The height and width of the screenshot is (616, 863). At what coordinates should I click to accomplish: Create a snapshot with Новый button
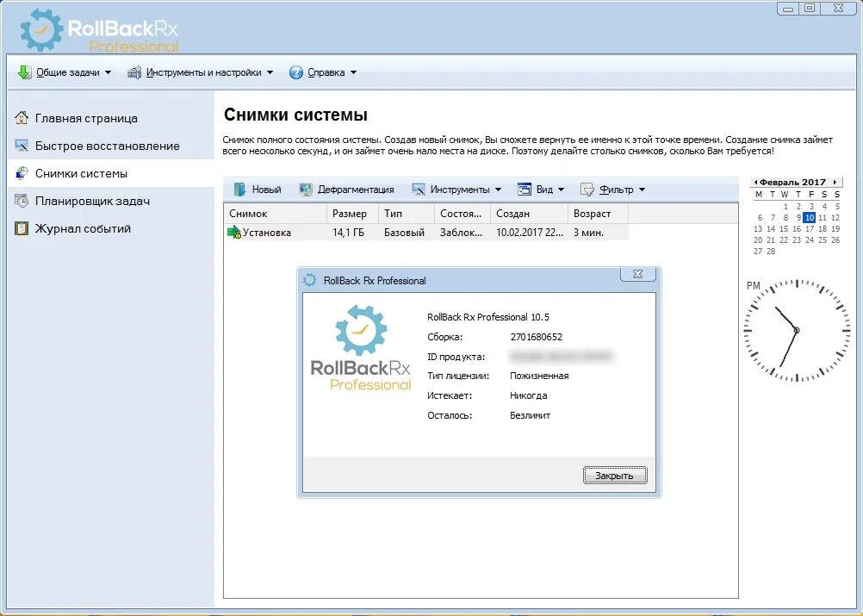pos(258,190)
